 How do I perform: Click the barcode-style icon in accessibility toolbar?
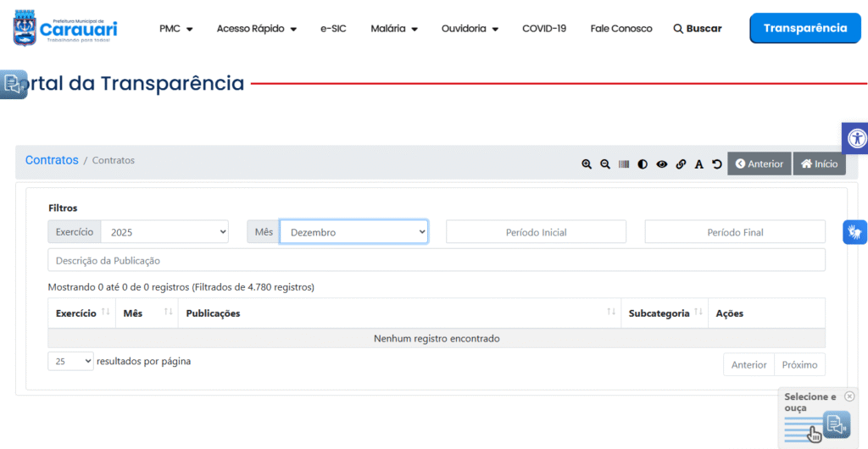[624, 164]
